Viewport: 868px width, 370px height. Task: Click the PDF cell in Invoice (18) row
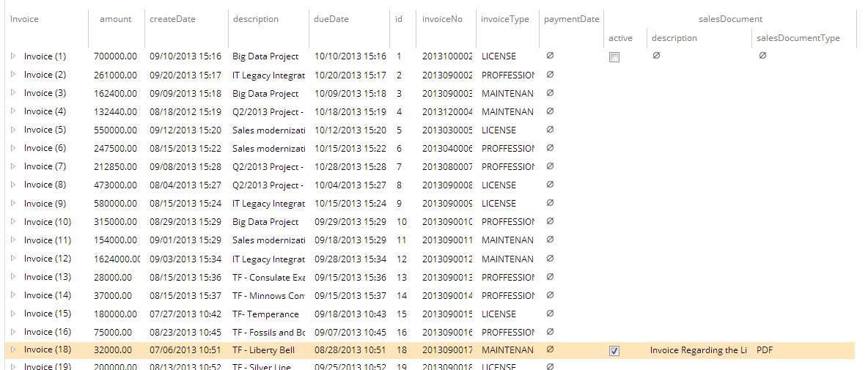point(765,350)
